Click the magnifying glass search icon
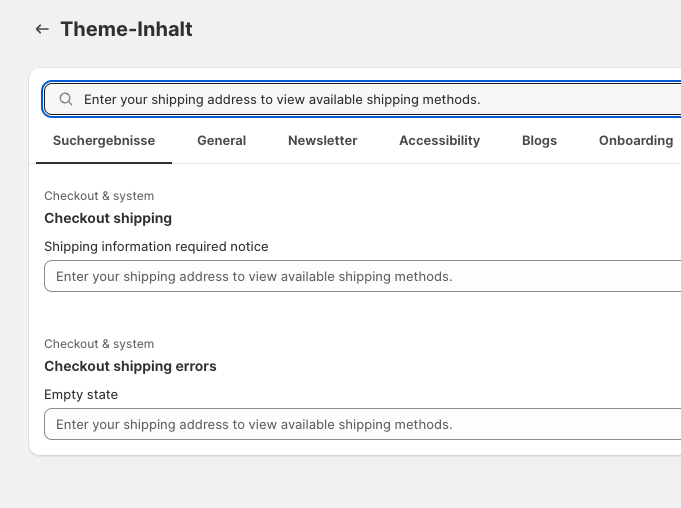 click(66, 99)
